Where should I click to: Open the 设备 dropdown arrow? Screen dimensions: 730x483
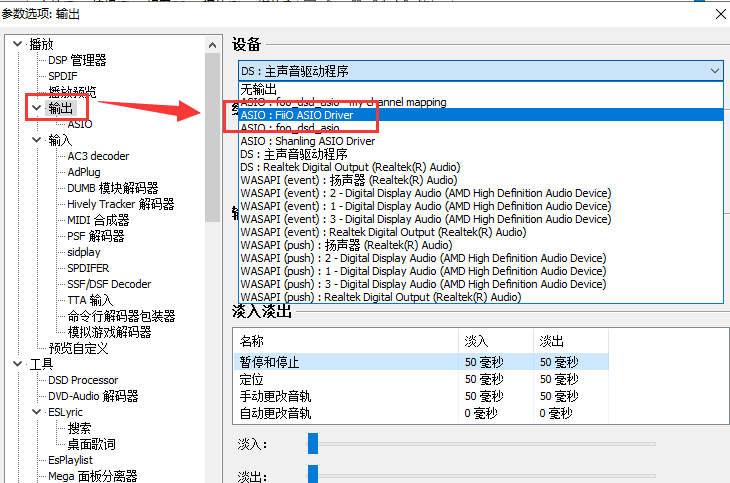click(x=713, y=71)
